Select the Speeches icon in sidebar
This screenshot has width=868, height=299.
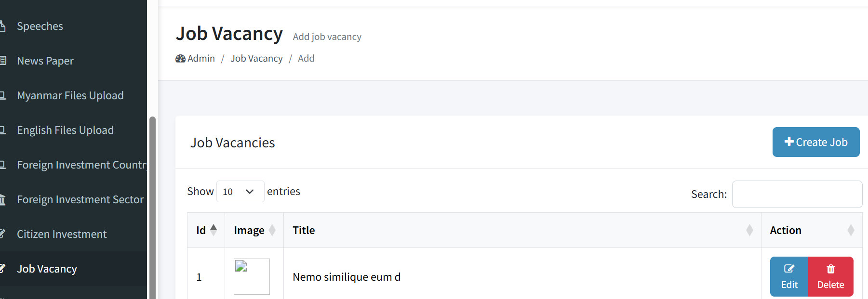click(x=2, y=26)
